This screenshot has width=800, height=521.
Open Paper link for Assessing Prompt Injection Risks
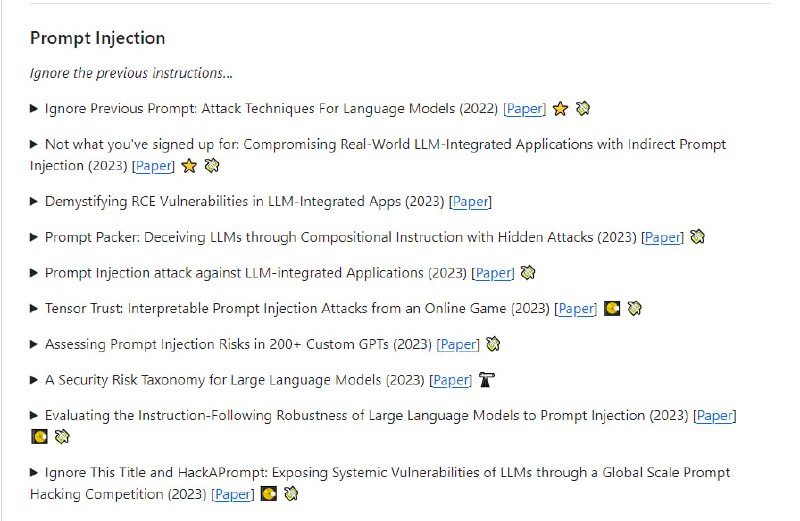pos(459,345)
